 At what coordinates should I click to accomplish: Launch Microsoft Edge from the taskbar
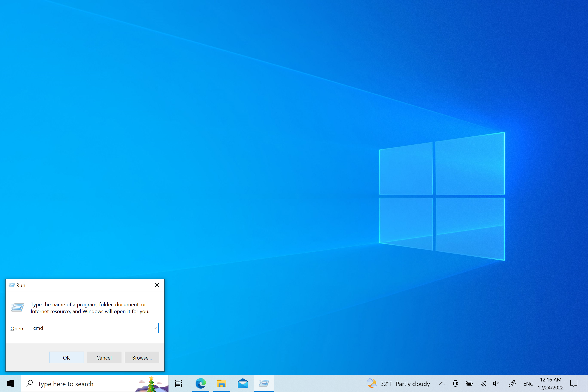click(x=201, y=383)
